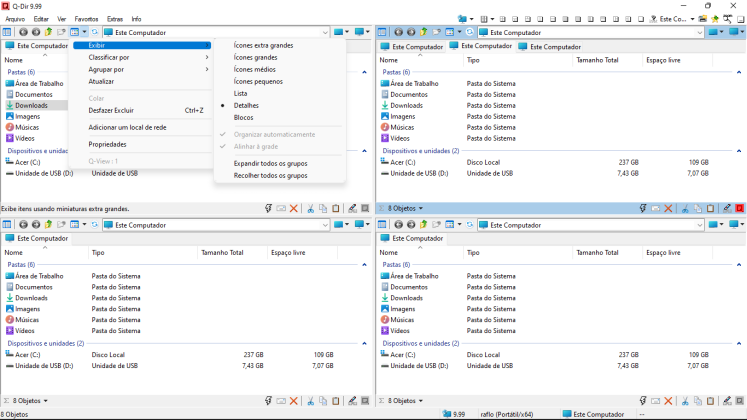Click the lightning run icon under the top-left pane
This screenshot has height=420, width=747.
[268, 209]
